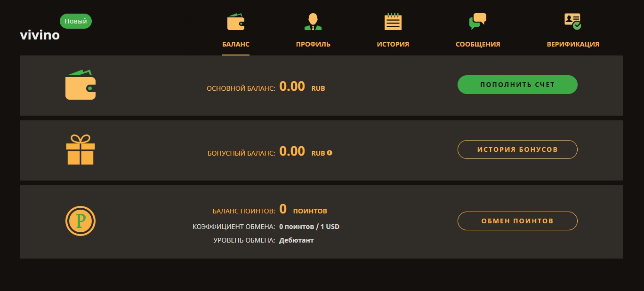This screenshot has height=291, width=644.
Task: Click the large wallet icon in main balance row
Action: pyautogui.click(x=80, y=85)
